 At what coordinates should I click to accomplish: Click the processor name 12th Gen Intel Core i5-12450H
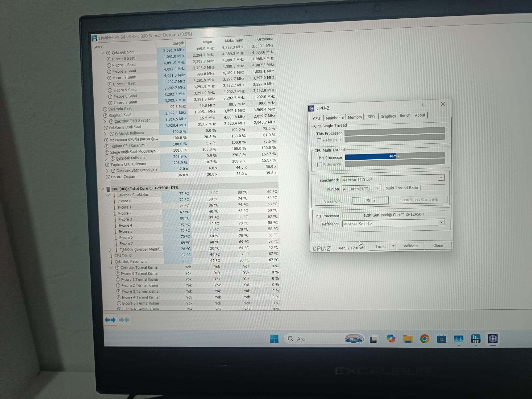tap(393, 215)
